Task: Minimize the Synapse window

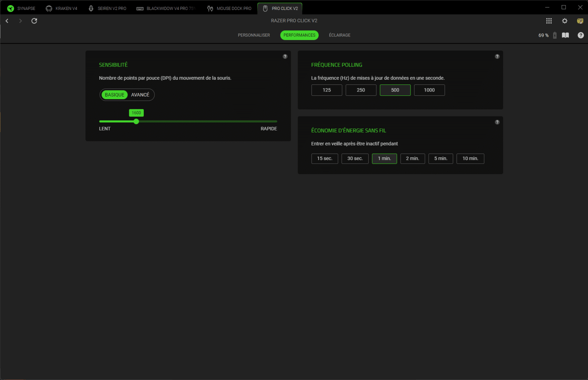Action: (x=547, y=7)
